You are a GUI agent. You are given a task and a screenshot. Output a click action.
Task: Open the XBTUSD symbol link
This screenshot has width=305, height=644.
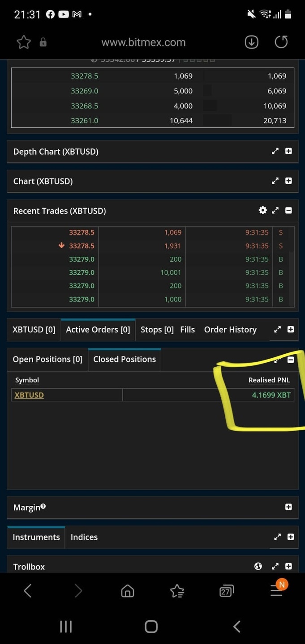tap(29, 395)
